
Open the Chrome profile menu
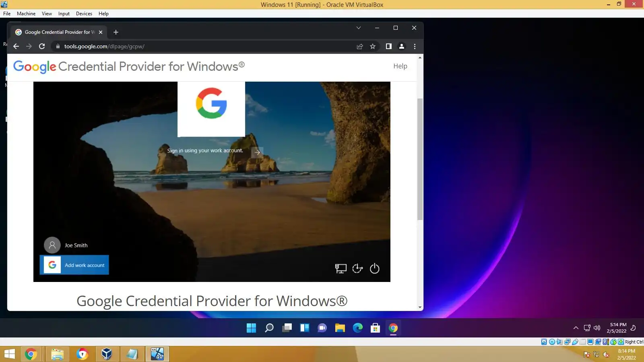point(402,46)
